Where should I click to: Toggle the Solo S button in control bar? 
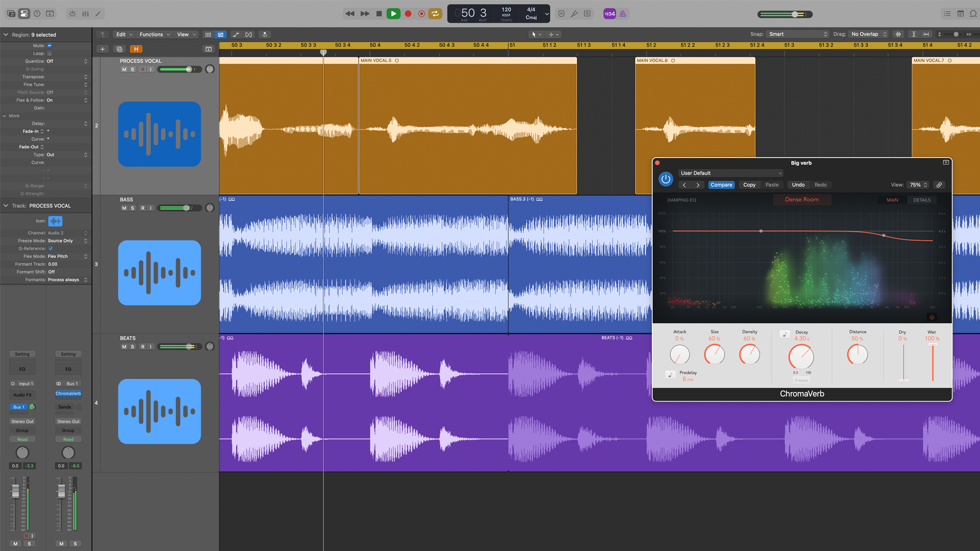tap(587, 14)
